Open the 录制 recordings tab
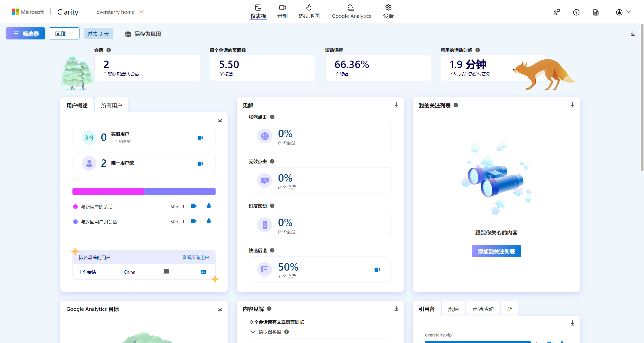644x343 pixels. pyautogui.click(x=282, y=12)
